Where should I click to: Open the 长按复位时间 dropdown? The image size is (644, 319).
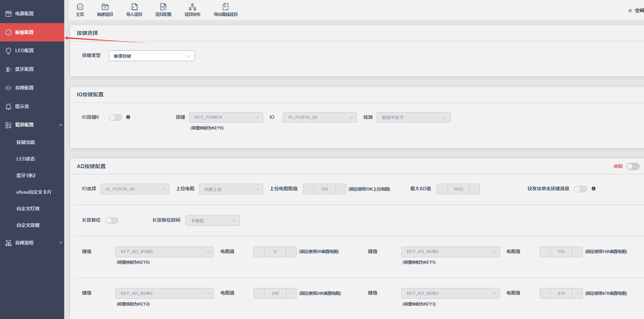coord(212,221)
